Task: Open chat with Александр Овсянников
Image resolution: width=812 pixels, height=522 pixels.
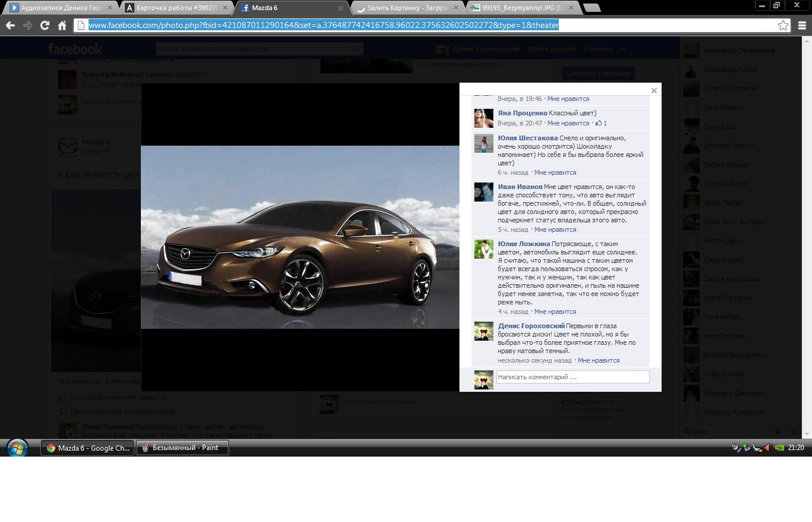Action: click(x=739, y=51)
